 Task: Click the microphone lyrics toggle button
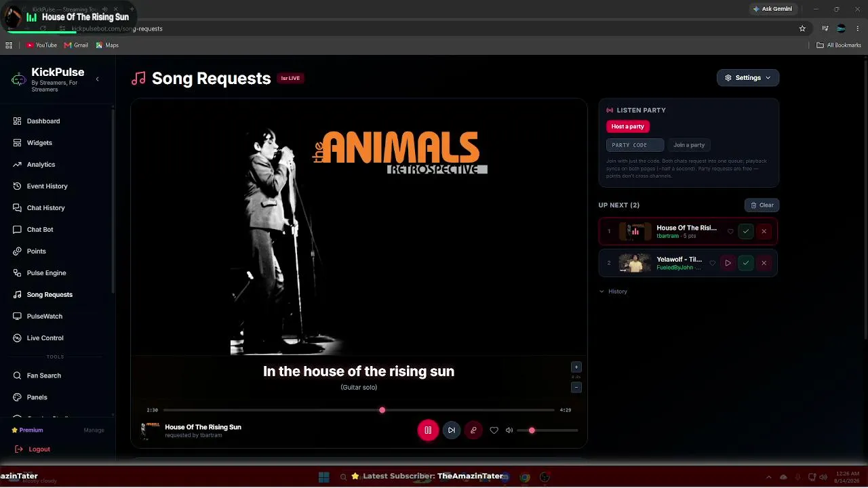coord(473,430)
